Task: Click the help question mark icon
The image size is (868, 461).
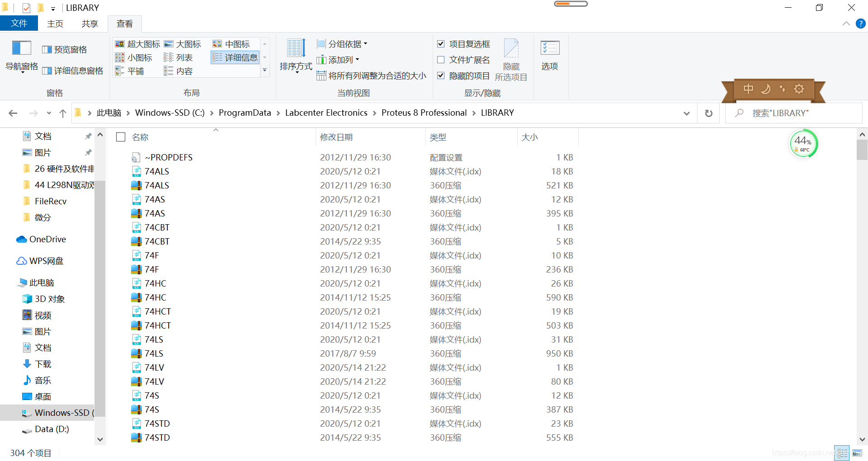Action: (861, 24)
